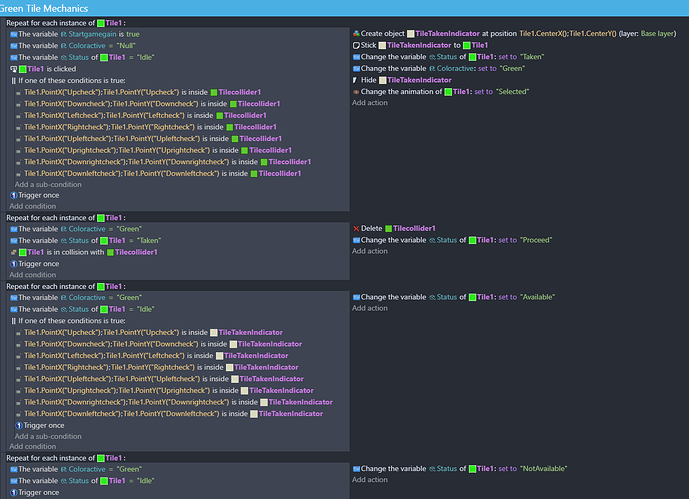
Task: Click Add condition in the Tile1 is clicked event
Action: coord(33,206)
